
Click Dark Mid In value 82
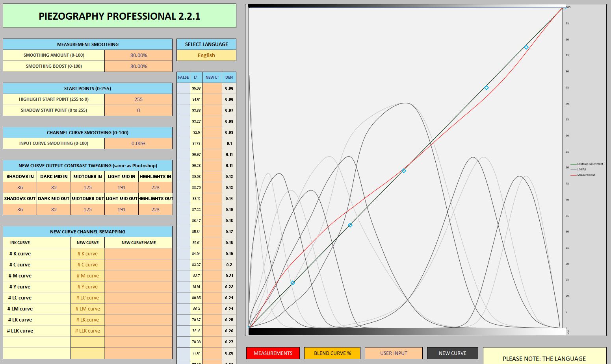coord(54,188)
